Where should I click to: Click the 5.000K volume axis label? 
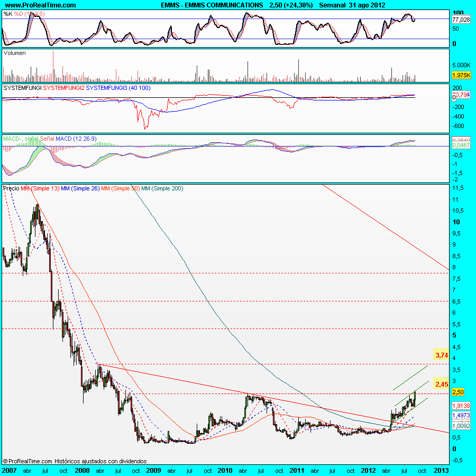click(x=461, y=65)
